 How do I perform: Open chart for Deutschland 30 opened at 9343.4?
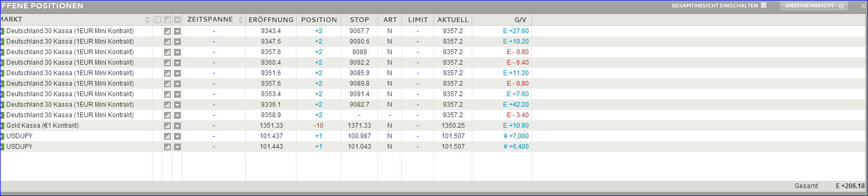click(167, 31)
